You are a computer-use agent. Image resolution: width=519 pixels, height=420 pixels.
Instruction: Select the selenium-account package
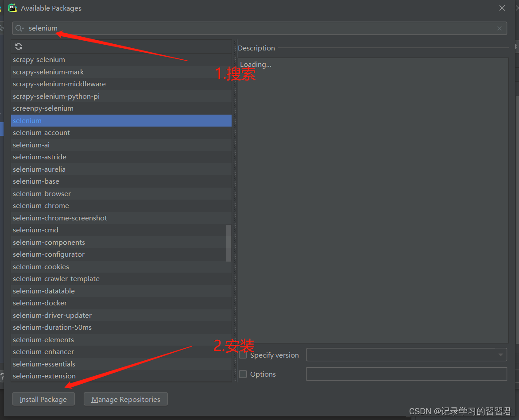(121, 133)
